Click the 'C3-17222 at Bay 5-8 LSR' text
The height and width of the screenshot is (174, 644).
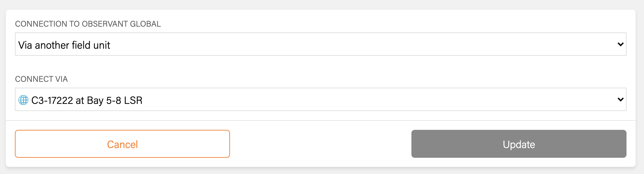[87, 100]
